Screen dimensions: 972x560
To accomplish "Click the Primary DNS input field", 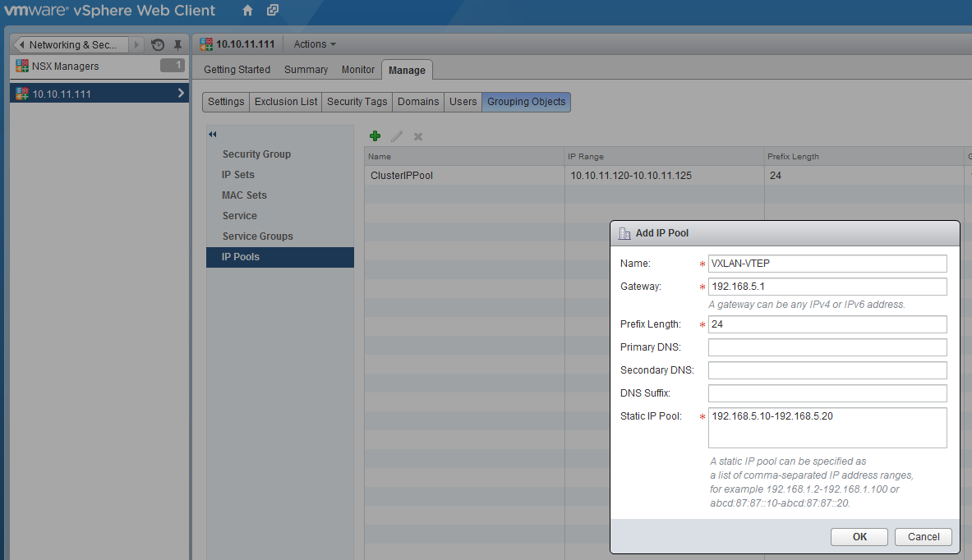I will pos(827,347).
